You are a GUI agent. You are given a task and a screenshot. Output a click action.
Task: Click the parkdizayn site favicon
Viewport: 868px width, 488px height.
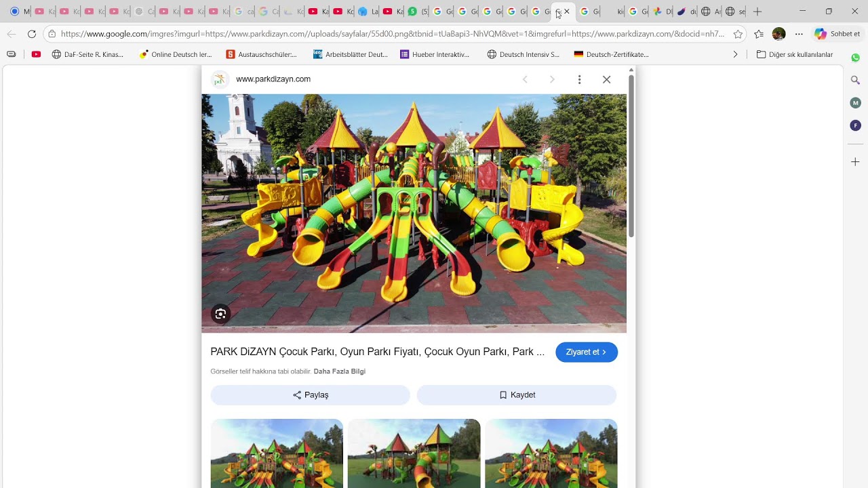219,79
